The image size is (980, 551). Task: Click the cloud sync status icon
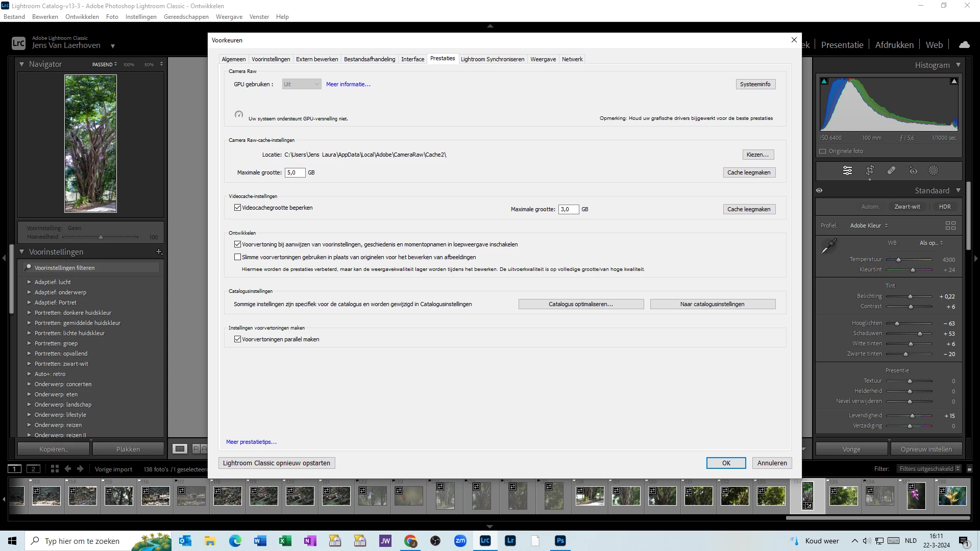[x=964, y=45]
